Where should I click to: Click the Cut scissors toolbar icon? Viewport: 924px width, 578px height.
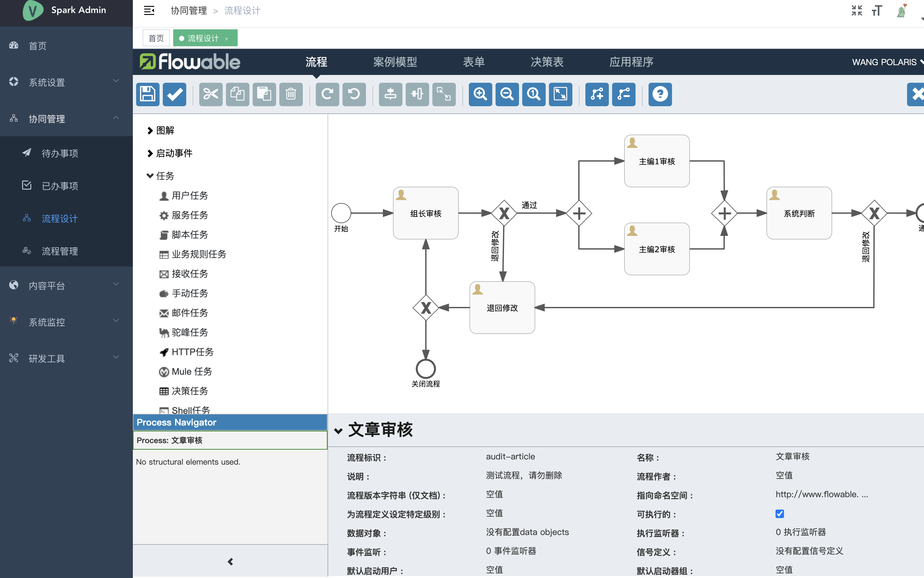click(x=210, y=94)
